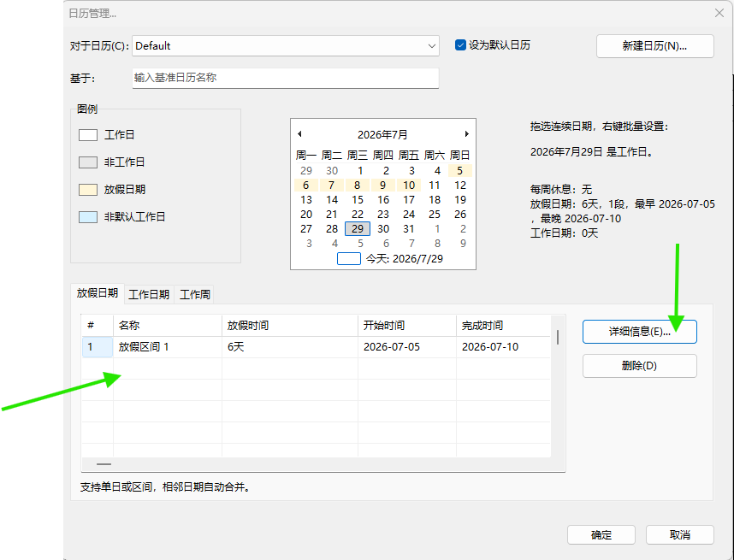The image size is (734, 560).
Task: Click the 删除(D) button
Action: click(x=639, y=365)
